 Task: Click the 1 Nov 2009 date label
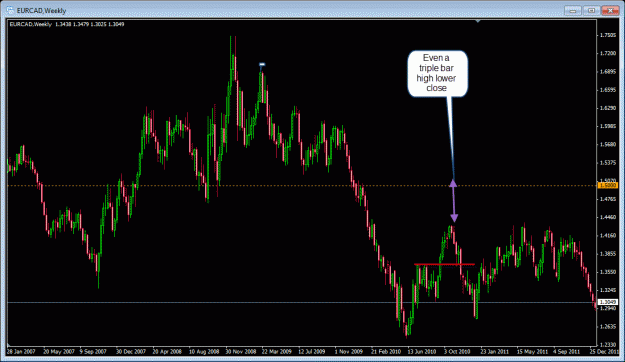click(x=348, y=352)
